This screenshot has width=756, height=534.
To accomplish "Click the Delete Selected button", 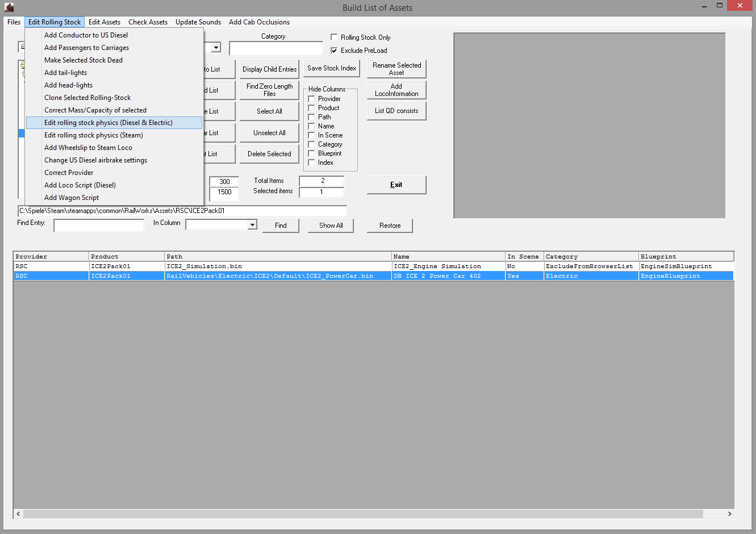I will (269, 154).
